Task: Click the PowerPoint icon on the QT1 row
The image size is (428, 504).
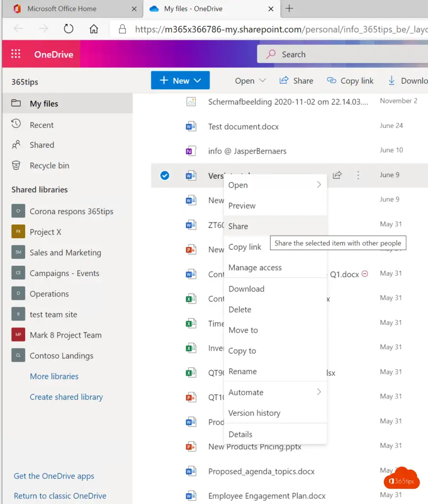Action: point(191,397)
